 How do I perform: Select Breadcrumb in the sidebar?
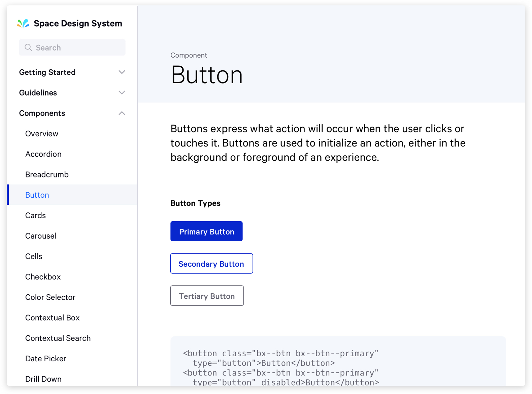point(47,174)
